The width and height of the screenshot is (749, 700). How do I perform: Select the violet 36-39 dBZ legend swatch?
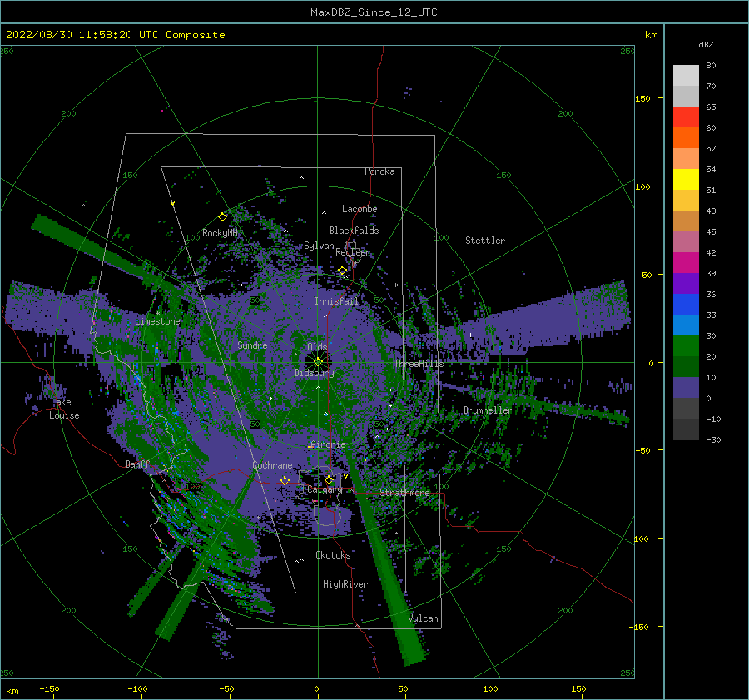pyautogui.click(x=686, y=283)
